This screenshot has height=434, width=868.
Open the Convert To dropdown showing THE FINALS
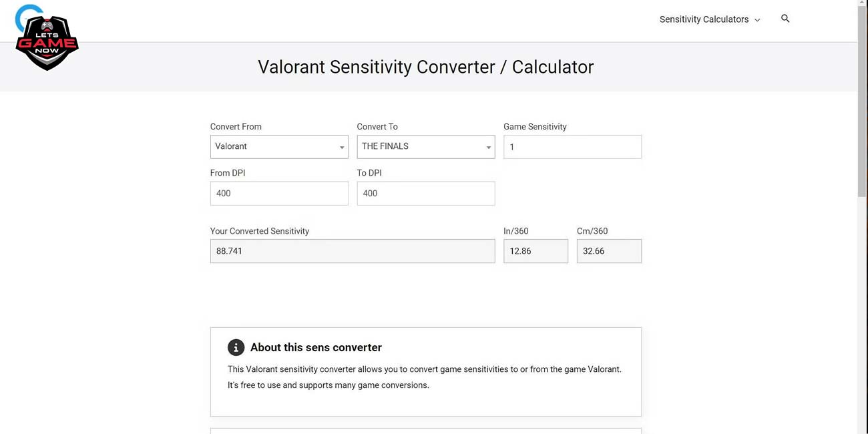(426, 147)
